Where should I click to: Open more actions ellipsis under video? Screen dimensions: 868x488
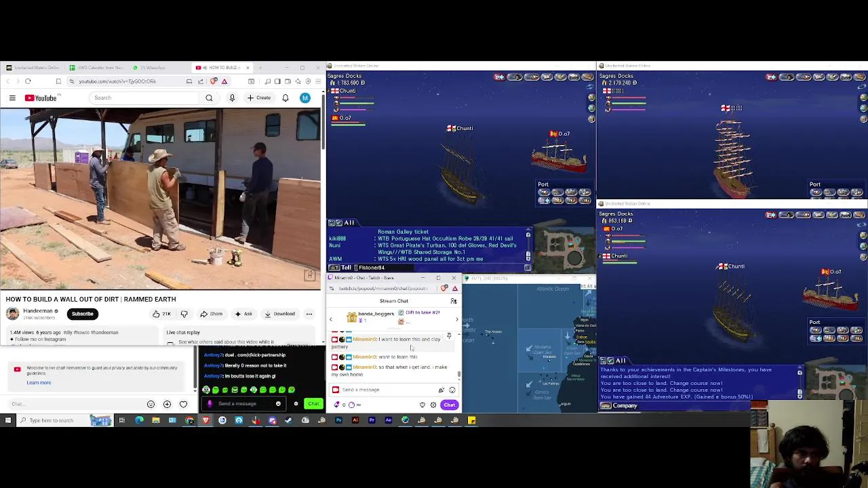tap(309, 314)
